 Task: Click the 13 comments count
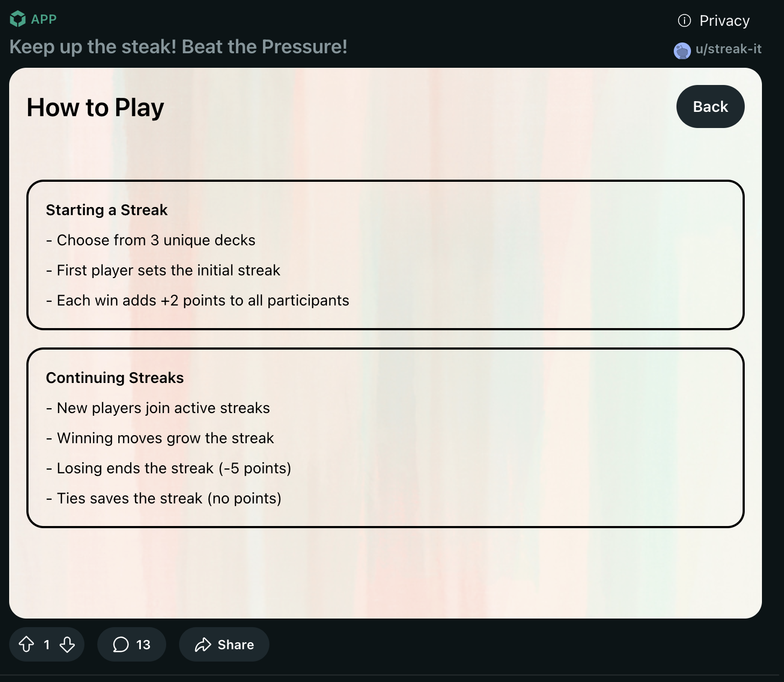[x=143, y=644]
